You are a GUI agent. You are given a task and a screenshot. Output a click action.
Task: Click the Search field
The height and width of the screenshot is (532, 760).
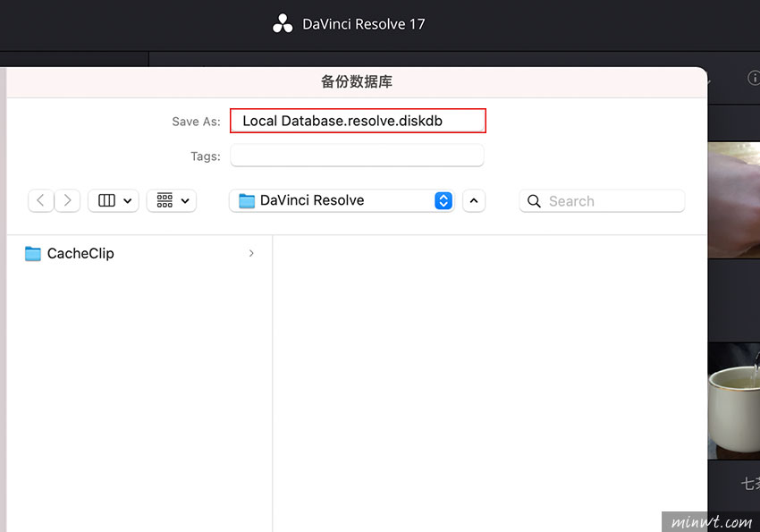pyautogui.click(x=602, y=200)
